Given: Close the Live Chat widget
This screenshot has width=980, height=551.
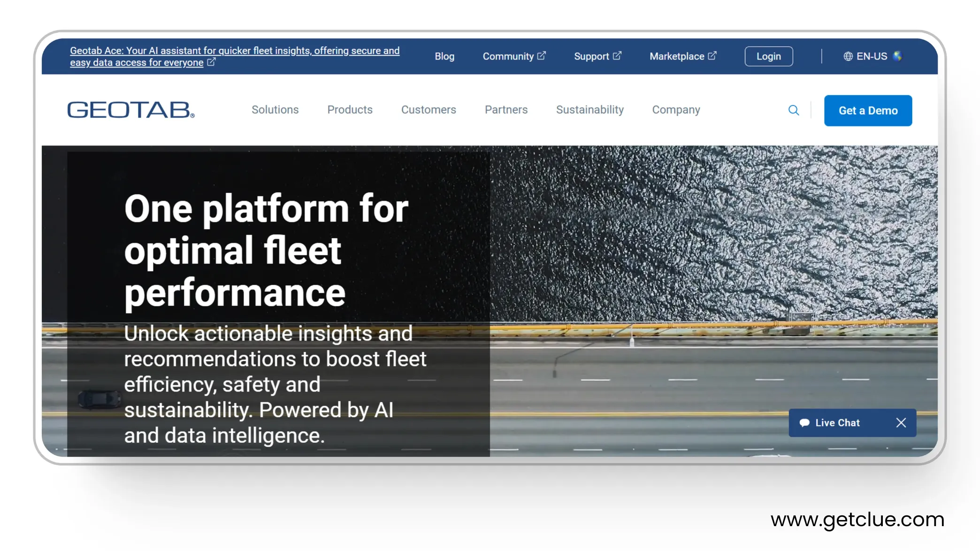Looking at the screenshot, I should tap(901, 423).
